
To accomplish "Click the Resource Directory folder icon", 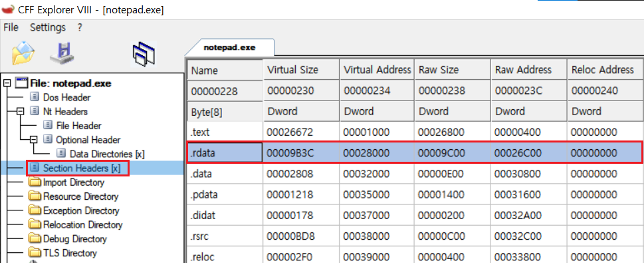I will click(x=35, y=196).
